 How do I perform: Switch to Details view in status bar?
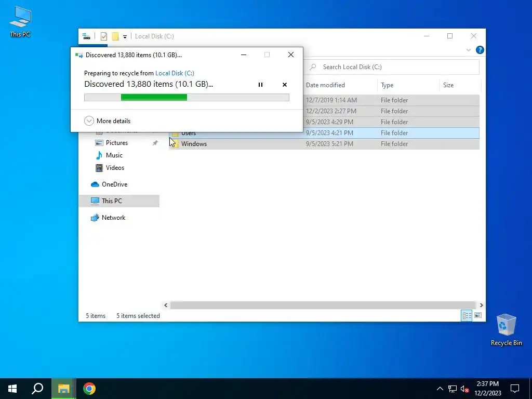[467, 315]
